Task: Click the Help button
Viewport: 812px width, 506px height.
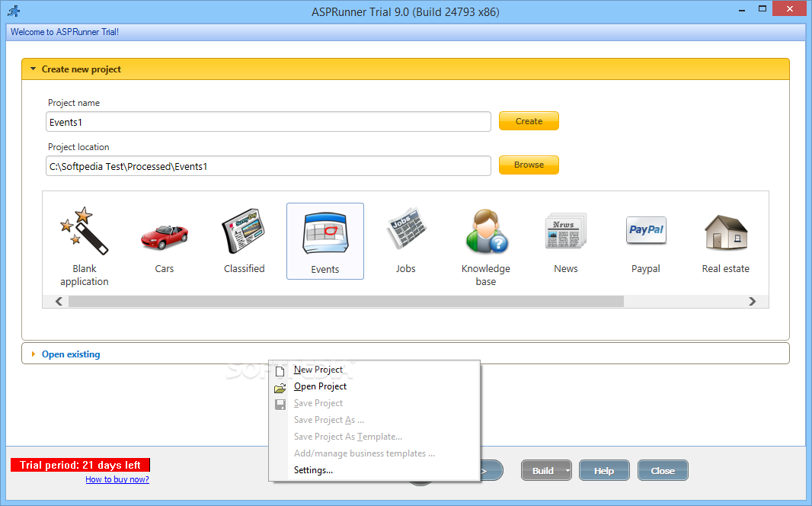Action: (604, 471)
